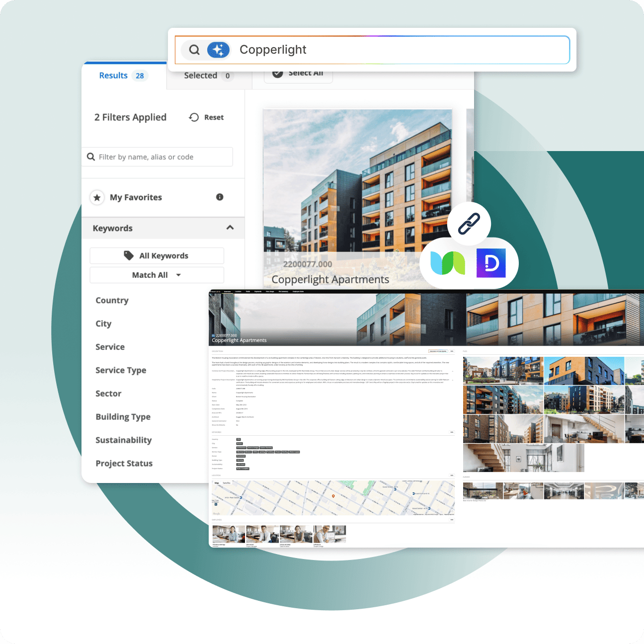Click the red location pin on map

tap(333, 496)
